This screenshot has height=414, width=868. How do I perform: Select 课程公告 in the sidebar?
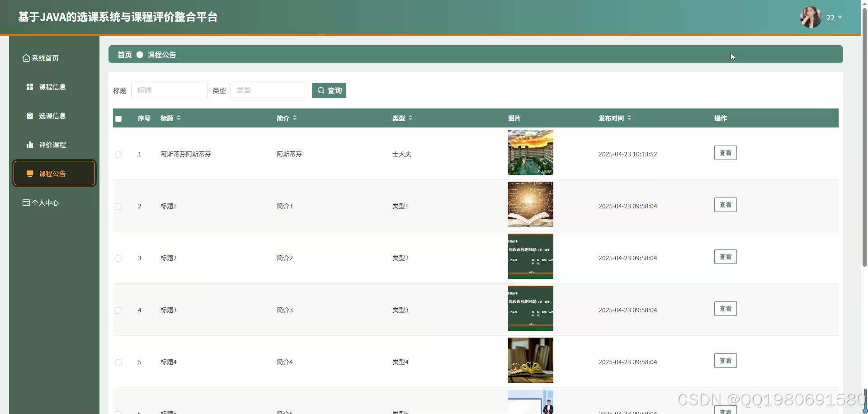[54, 173]
